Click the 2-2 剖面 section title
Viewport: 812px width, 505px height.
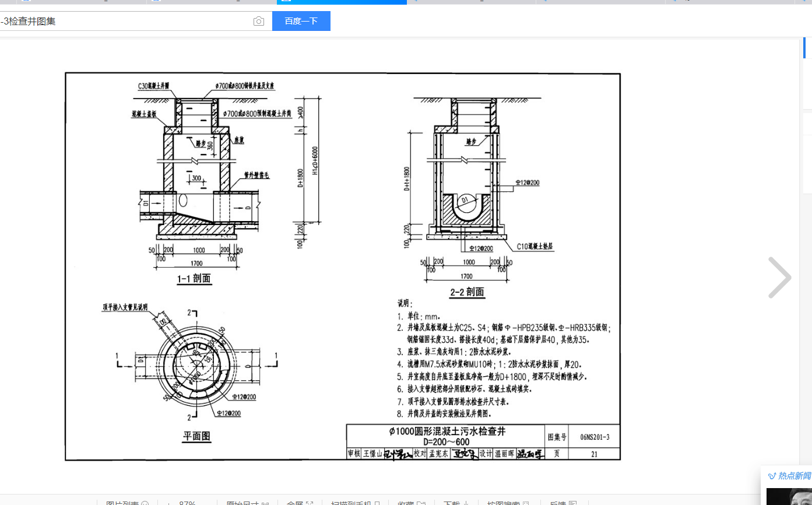point(467,292)
